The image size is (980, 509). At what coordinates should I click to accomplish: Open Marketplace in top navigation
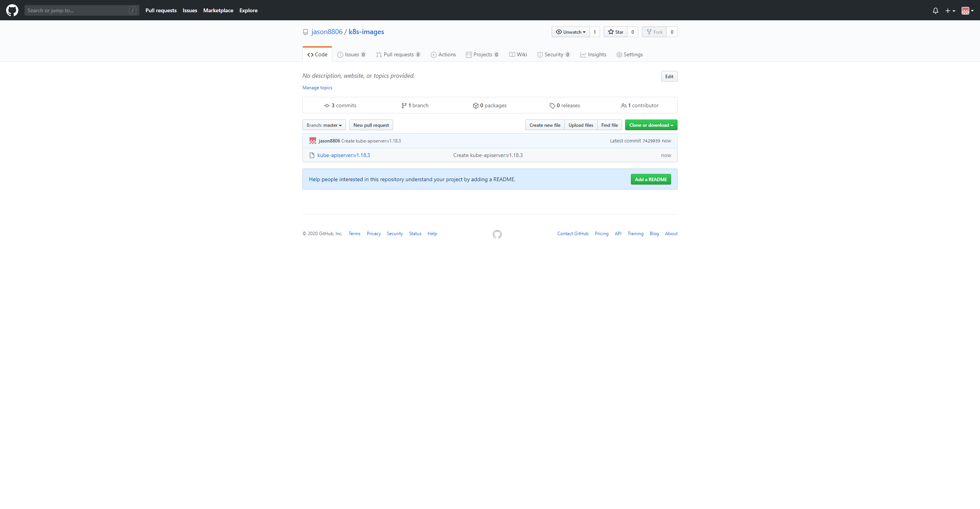218,10
